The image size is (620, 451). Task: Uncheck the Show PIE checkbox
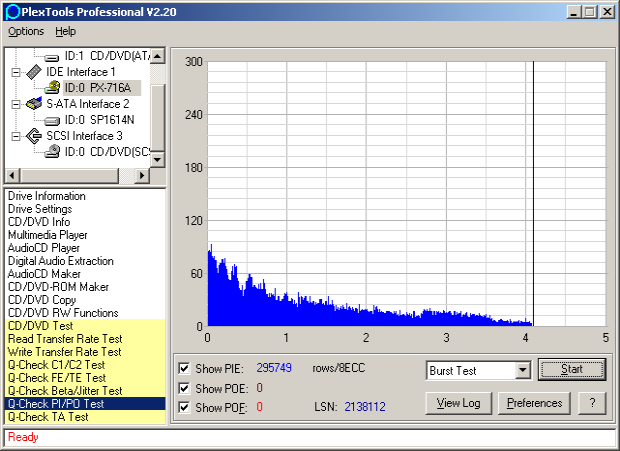pos(184,368)
